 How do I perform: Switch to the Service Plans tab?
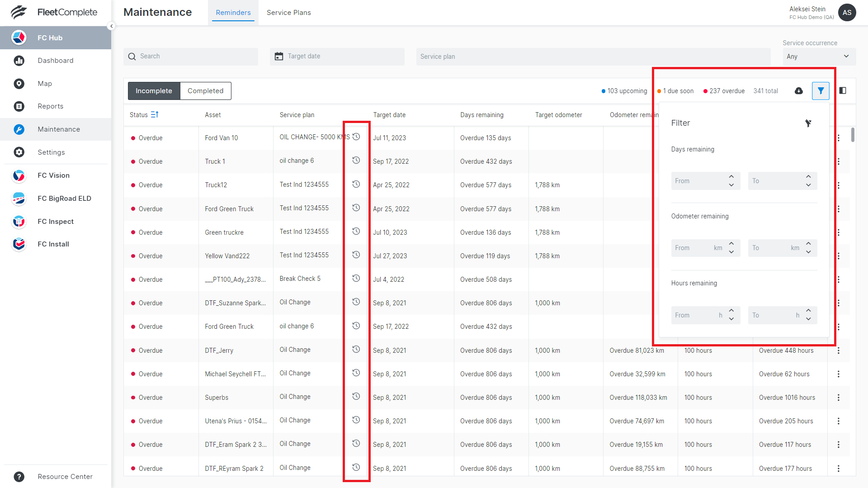click(288, 12)
